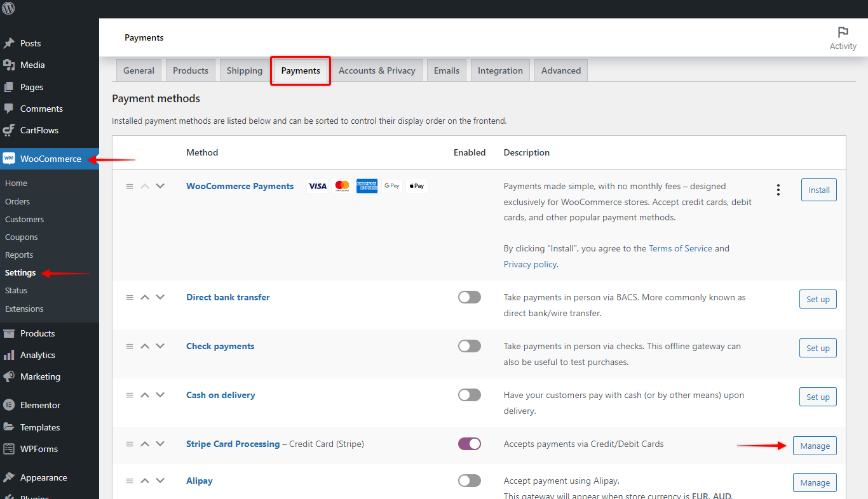The height and width of the screenshot is (499, 868).
Task: Open Orders in WooCommerce submenu
Action: tap(18, 201)
